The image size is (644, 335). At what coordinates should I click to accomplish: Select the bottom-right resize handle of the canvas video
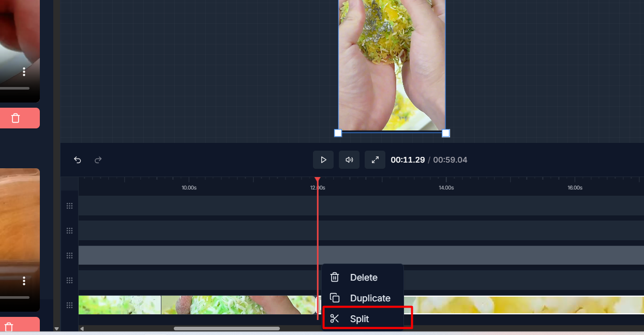coord(446,133)
